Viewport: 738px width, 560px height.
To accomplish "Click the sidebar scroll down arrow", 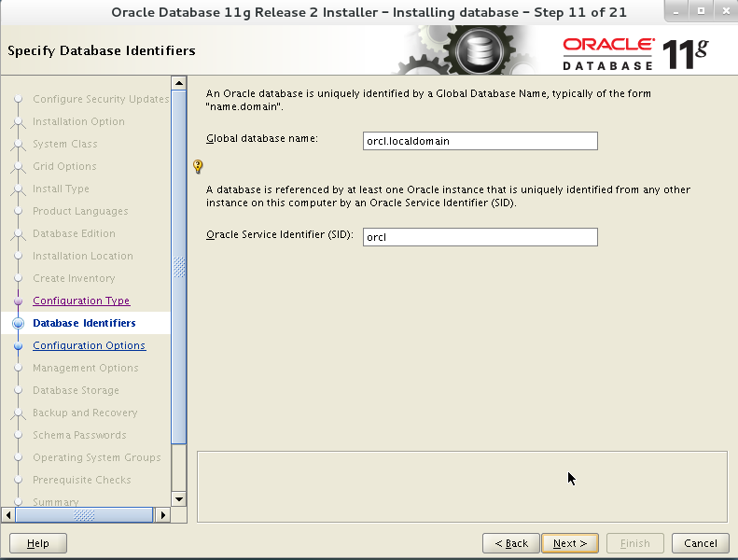I will (179, 499).
